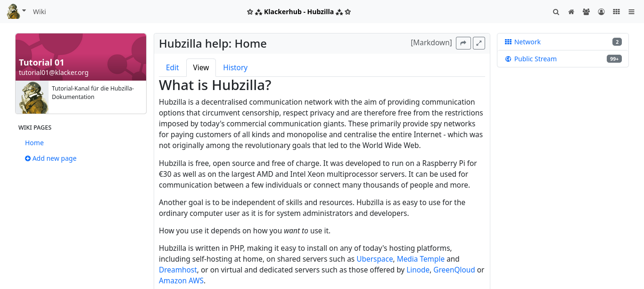The width and height of the screenshot is (644, 289).
Task: Follow the Uberspace hosting link
Action: (374, 259)
